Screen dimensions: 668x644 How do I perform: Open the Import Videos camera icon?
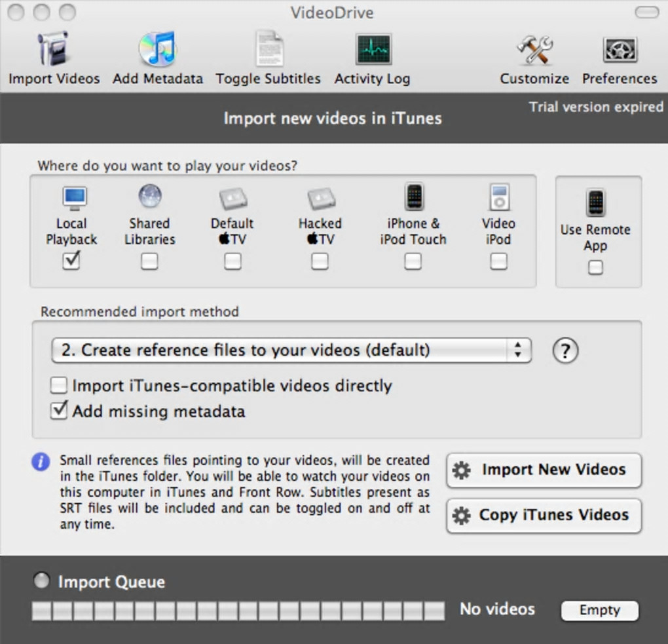pyautogui.click(x=53, y=48)
